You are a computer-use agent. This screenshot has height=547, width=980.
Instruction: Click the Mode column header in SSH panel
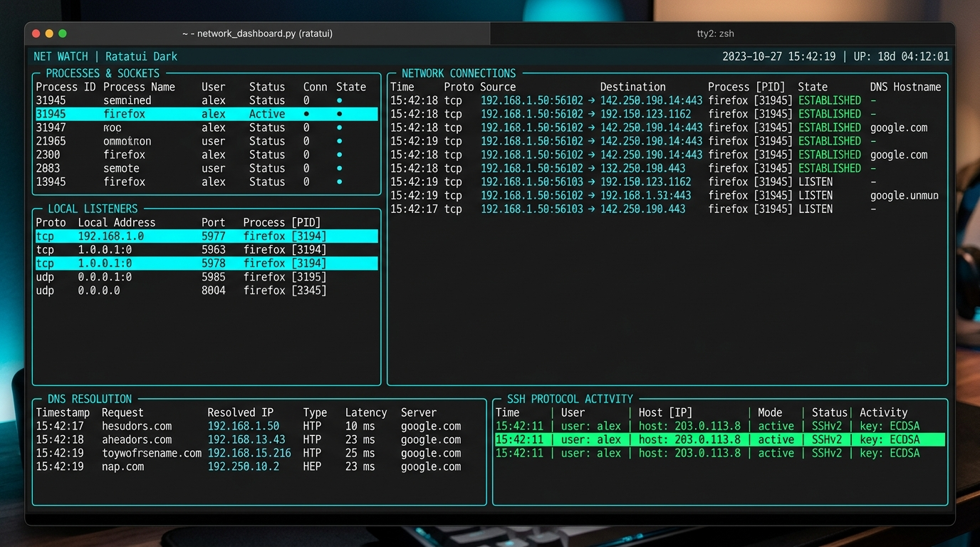tap(770, 412)
